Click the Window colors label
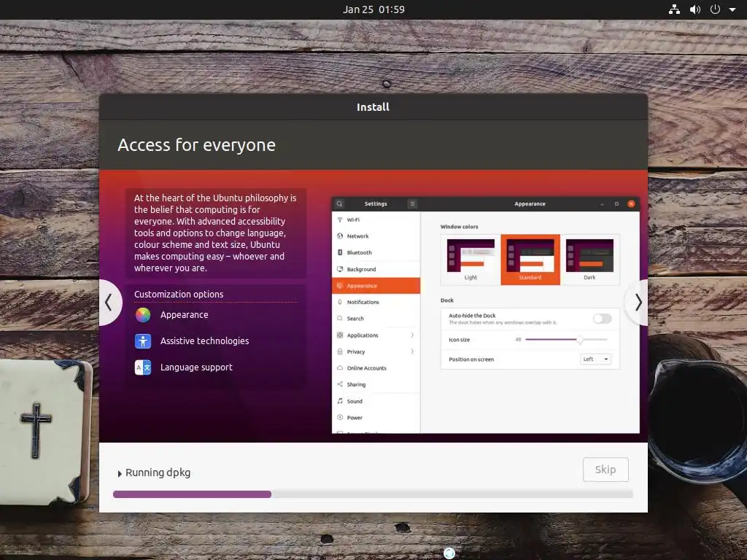The image size is (747, 560). click(460, 227)
